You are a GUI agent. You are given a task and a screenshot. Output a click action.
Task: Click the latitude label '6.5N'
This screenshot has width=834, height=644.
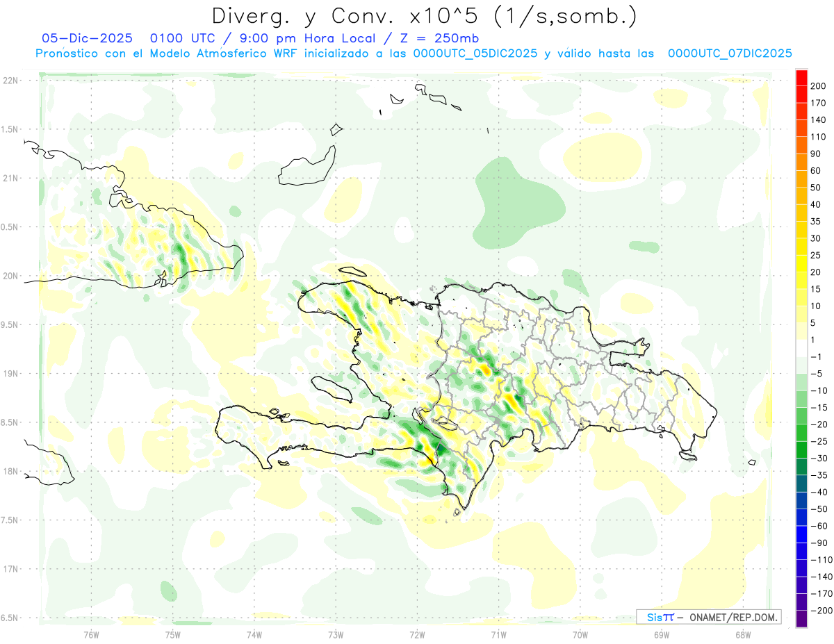10,618
